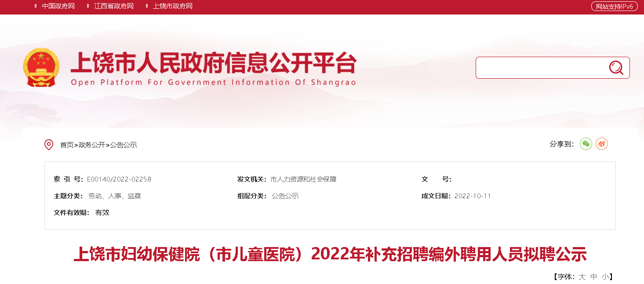Open the 江西省政府网 link

click(x=114, y=6)
